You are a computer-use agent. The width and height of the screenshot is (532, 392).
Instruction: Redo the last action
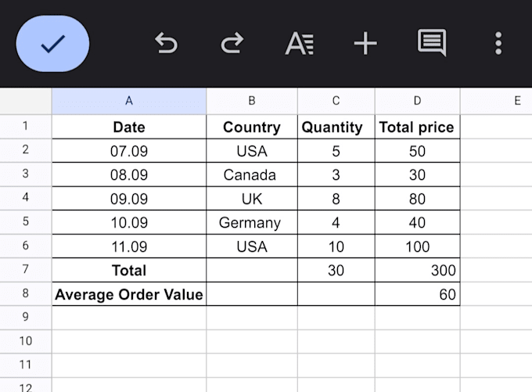click(x=232, y=43)
